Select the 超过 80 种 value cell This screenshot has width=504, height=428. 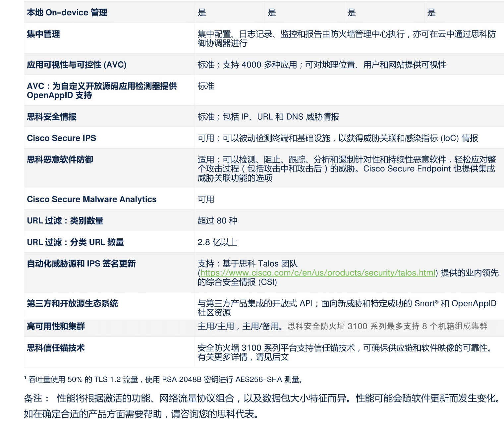[217, 220]
